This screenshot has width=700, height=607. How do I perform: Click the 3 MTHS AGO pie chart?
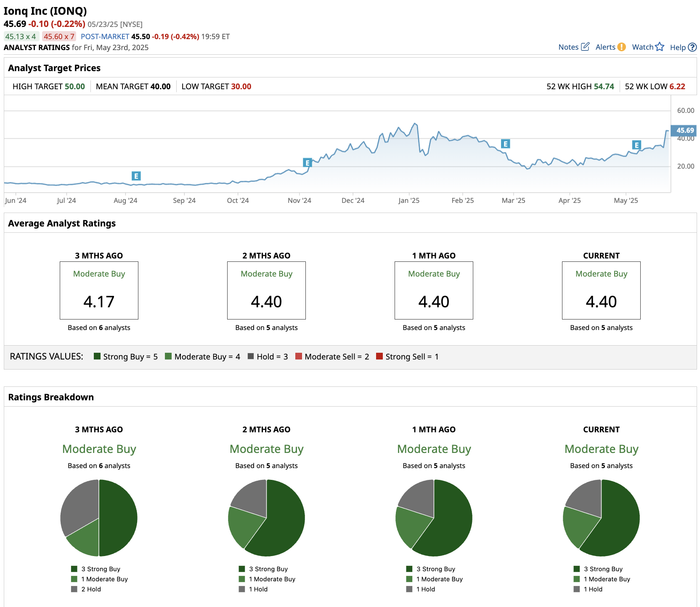tap(99, 518)
